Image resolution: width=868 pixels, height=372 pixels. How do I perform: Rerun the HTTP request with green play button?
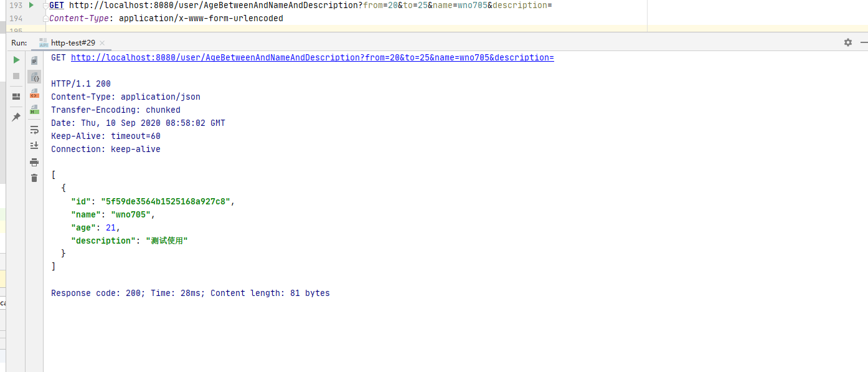click(16, 60)
